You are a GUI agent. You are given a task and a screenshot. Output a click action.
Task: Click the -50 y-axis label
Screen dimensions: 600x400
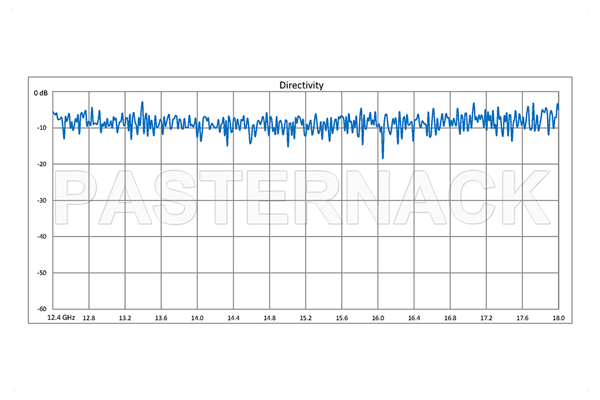pos(43,273)
